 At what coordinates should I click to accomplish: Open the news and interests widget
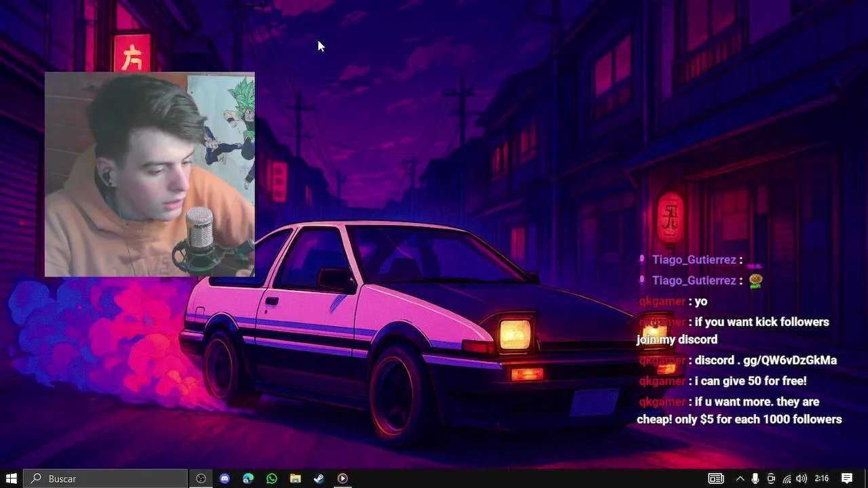click(x=715, y=479)
